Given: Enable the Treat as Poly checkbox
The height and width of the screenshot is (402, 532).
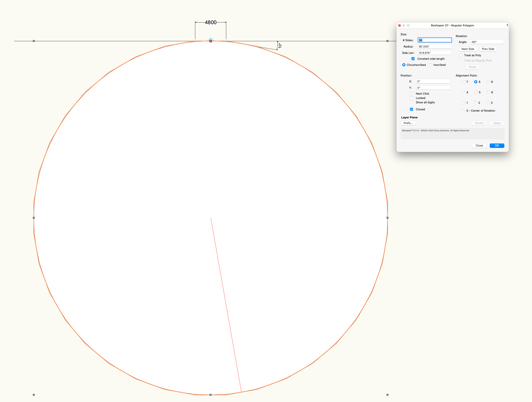Looking at the screenshot, I should [x=461, y=55].
